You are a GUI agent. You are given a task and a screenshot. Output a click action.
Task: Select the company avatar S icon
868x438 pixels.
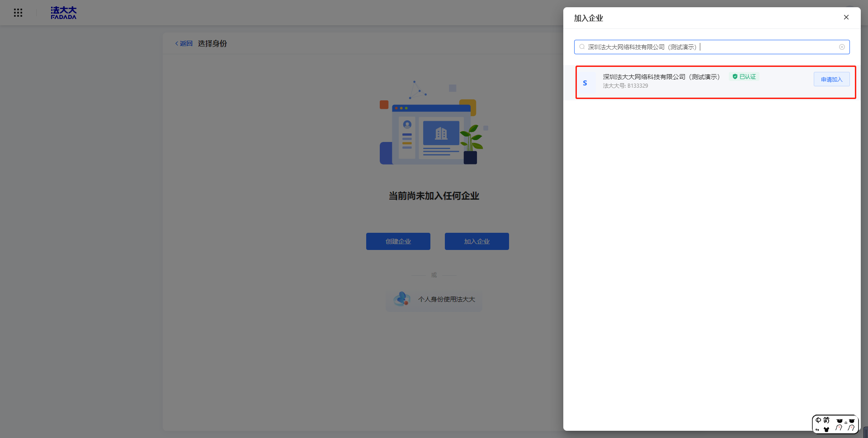pyautogui.click(x=585, y=83)
